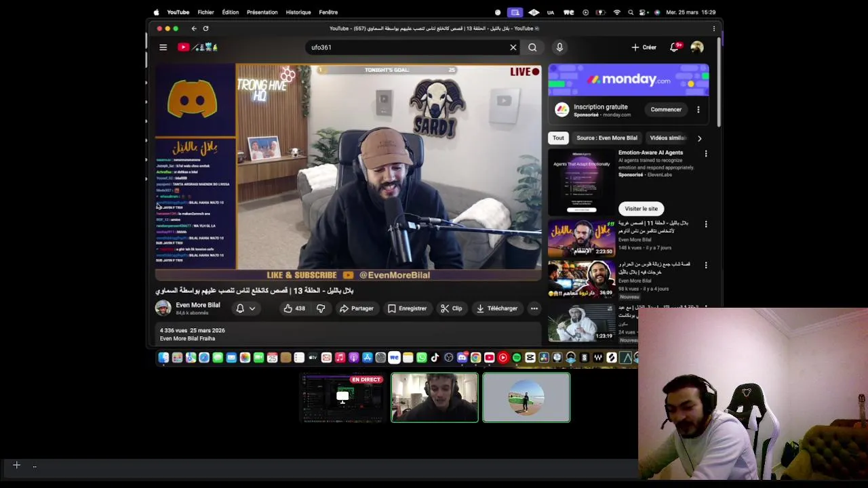Open more actions three-dot under video
Screen dimensions: 868x488
(534, 308)
